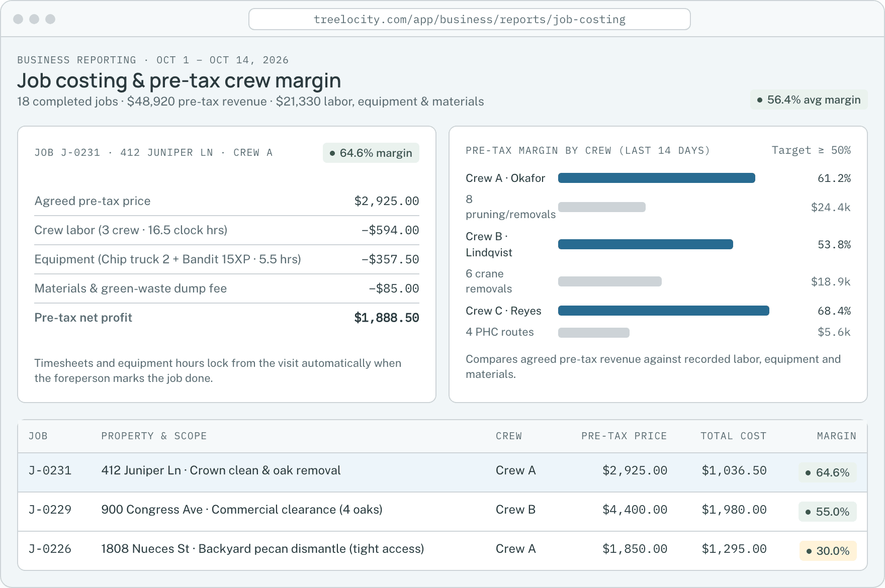The image size is (885, 588).
Task: Click the Crew B · Lindqvist margin bar
Action: coord(645,244)
